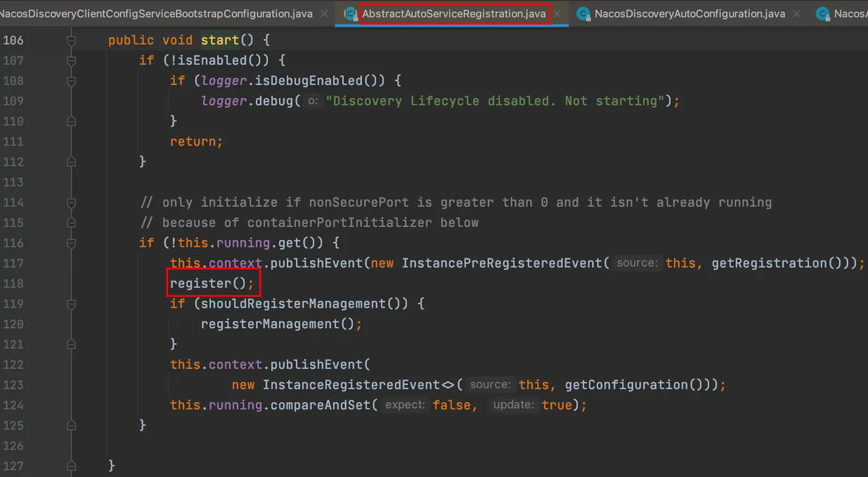The height and width of the screenshot is (477, 868).
Task: Click line number 115 in gutter
Action: tap(13, 223)
